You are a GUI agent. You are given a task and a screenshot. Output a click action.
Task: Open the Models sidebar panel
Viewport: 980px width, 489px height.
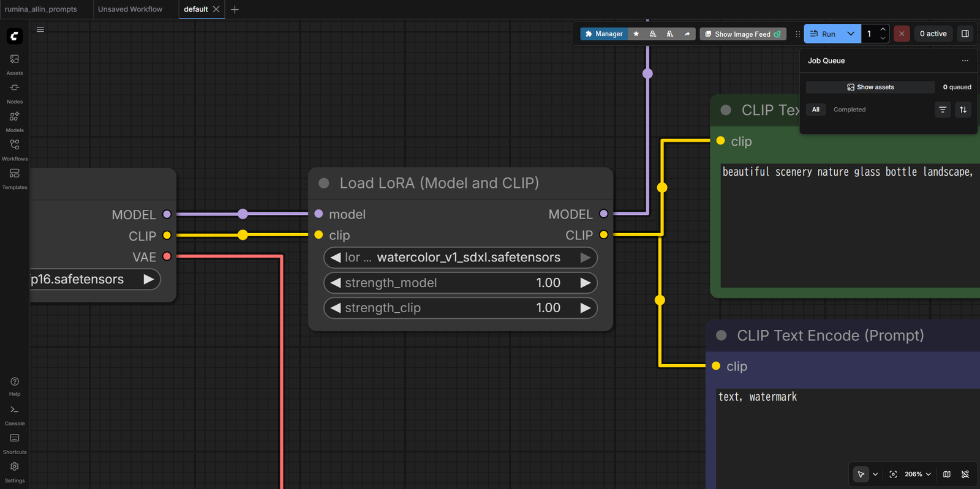(x=15, y=121)
